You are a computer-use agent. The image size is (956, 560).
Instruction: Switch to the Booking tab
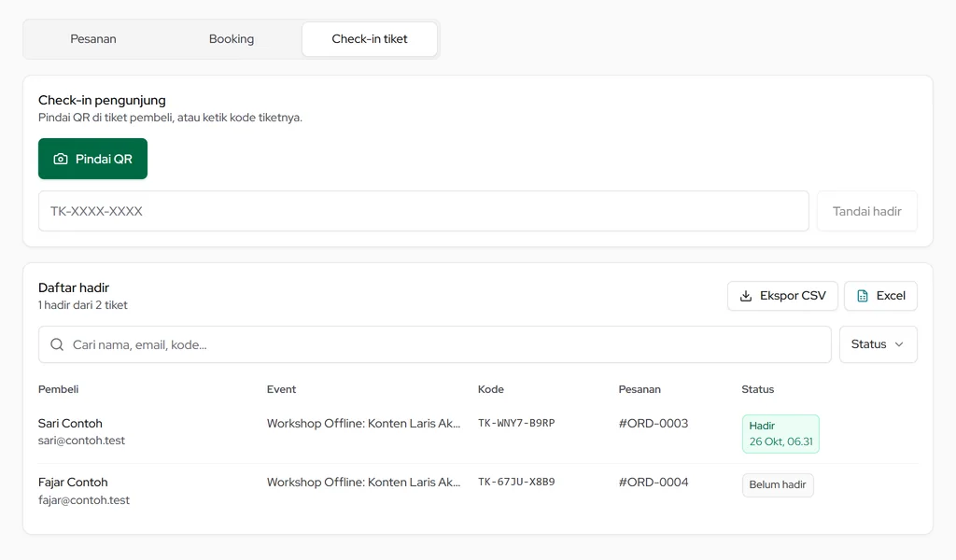(x=232, y=39)
